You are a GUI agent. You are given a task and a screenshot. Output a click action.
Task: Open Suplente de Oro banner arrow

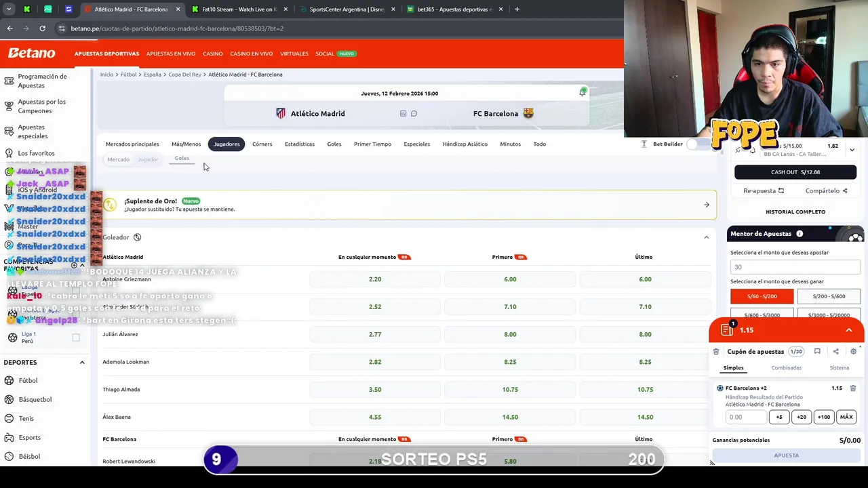click(707, 205)
